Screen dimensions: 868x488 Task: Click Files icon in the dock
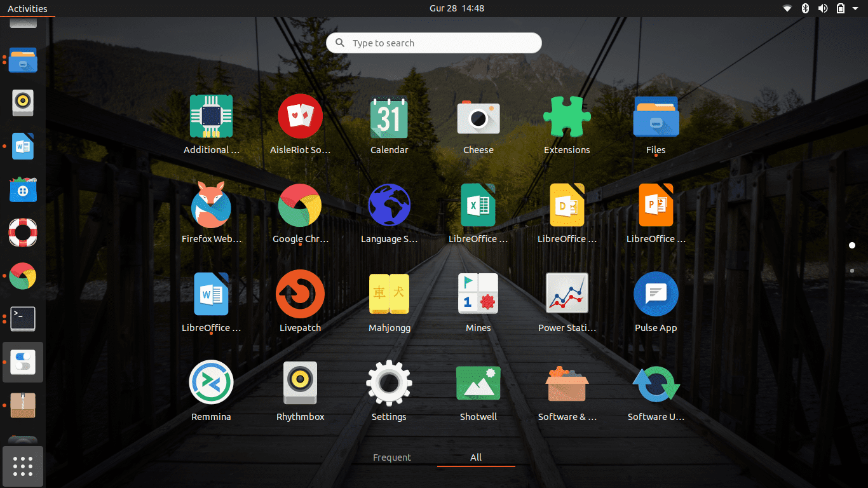[23, 60]
